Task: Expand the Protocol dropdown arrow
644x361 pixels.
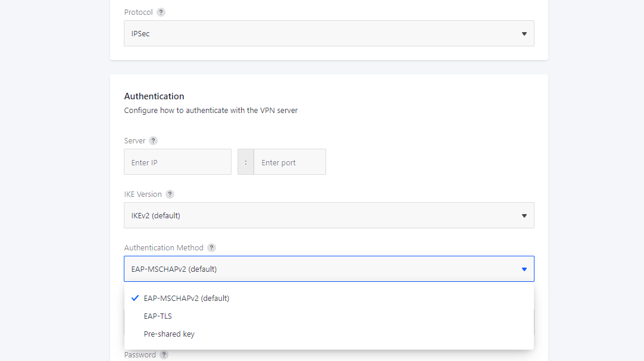Action: pyautogui.click(x=524, y=34)
